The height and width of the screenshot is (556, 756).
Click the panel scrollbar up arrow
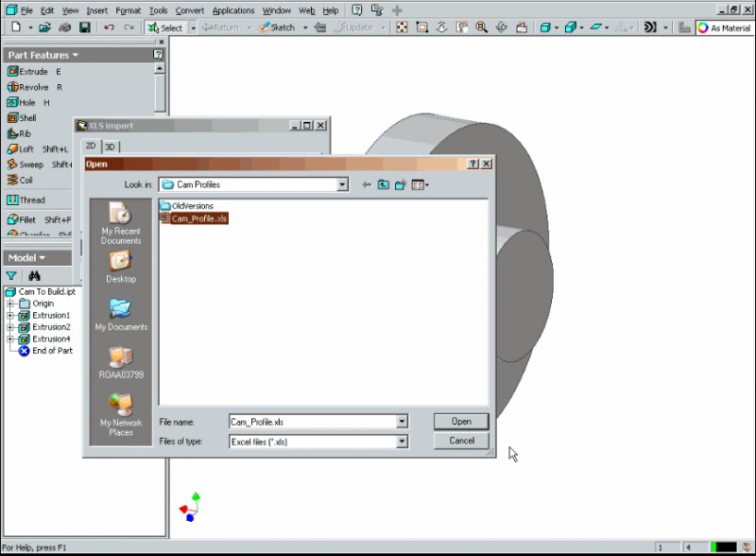click(160, 68)
